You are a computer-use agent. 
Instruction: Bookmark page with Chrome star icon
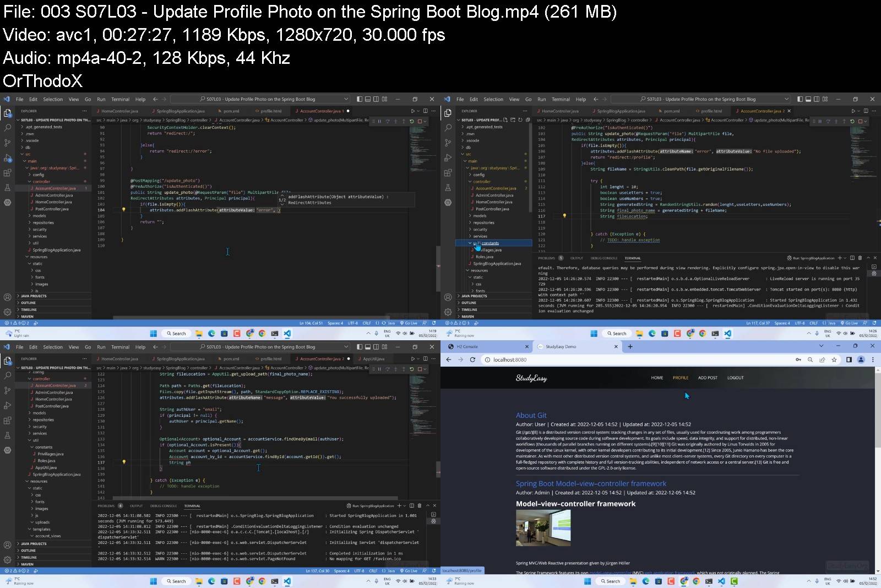click(834, 360)
